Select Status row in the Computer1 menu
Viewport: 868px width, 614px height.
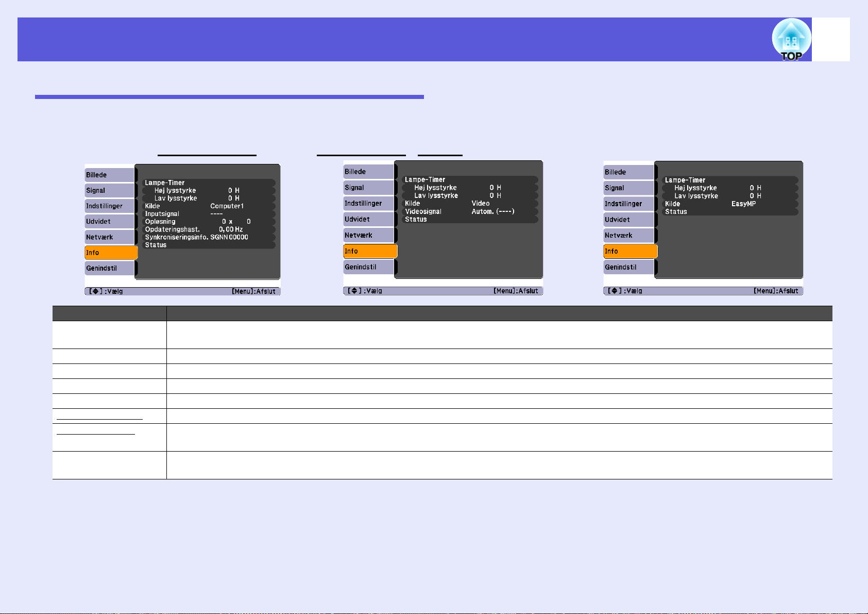point(209,245)
